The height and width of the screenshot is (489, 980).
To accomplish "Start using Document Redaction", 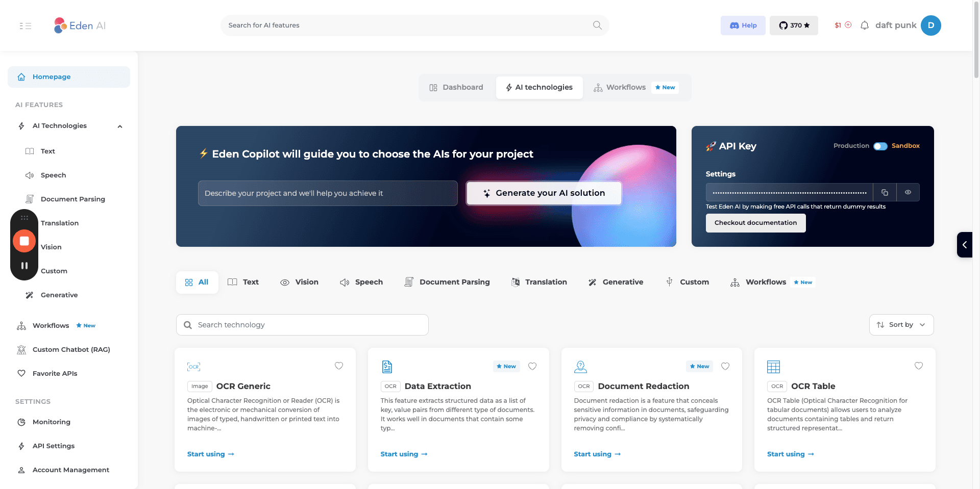I will point(597,454).
